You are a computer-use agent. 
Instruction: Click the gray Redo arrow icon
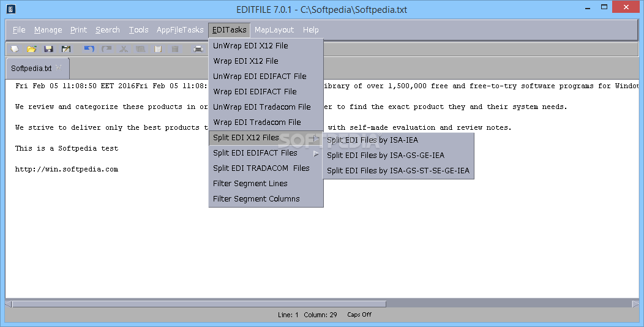pos(107,50)
